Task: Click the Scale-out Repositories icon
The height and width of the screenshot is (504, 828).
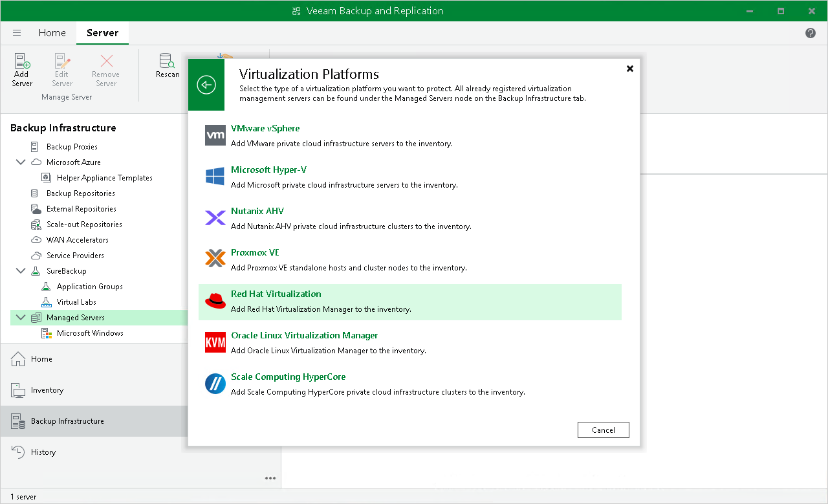Action: point(36,225)
